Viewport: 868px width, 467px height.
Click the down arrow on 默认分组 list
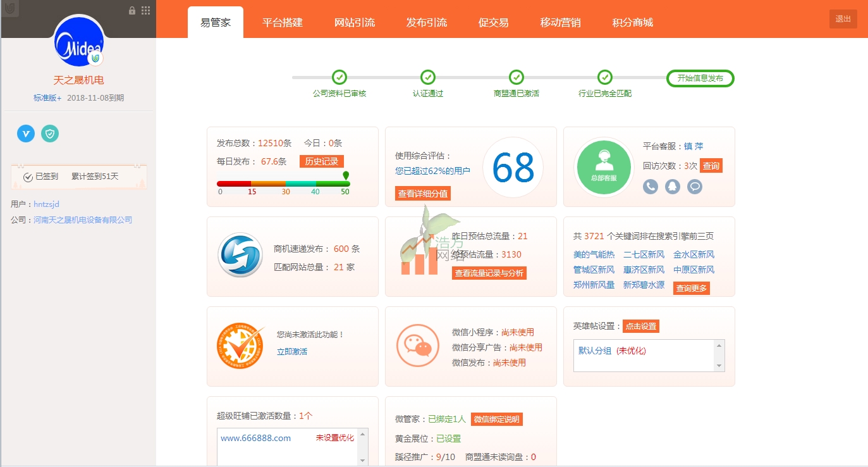[719, 366]
